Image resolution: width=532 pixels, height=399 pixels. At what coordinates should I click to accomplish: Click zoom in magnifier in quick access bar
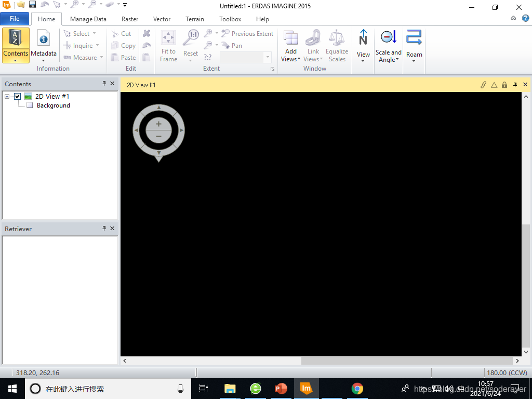pos(74,4)
